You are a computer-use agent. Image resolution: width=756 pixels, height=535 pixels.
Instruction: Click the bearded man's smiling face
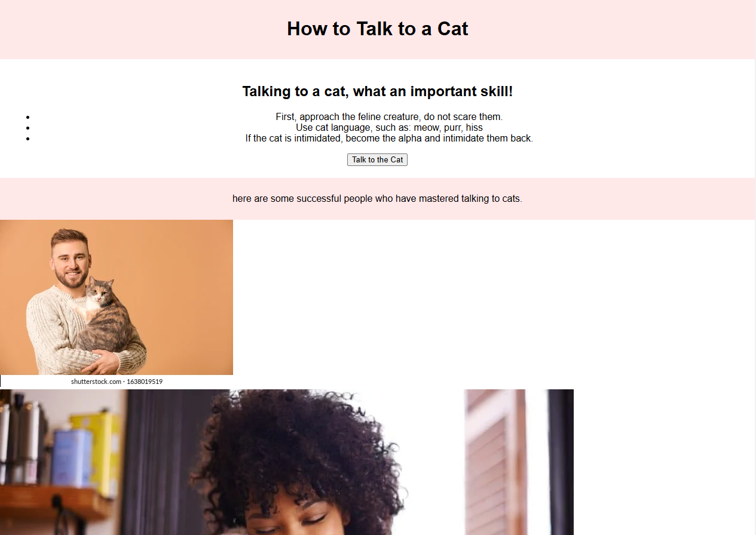click(x=72, y=264)
